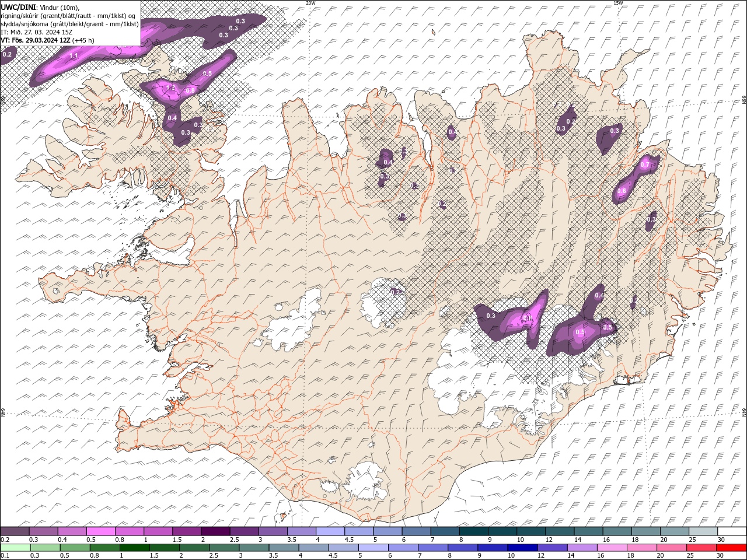The width and height of the screenshot is (747, 560).
Task: Click the "rigning/skúrir" text in the title box
Action: pyautogui.click(x=20, y=16)
